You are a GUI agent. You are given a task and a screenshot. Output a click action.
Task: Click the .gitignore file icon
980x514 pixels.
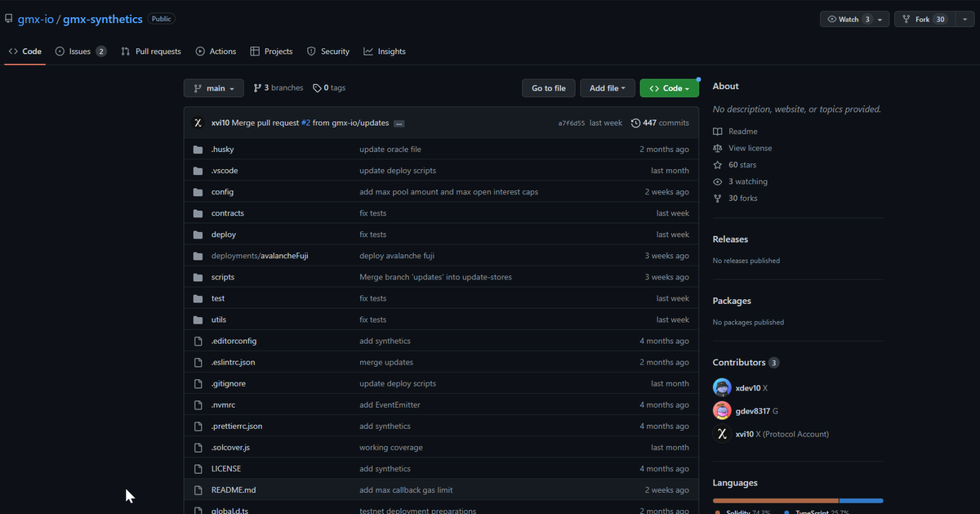(x=198, y=383)
